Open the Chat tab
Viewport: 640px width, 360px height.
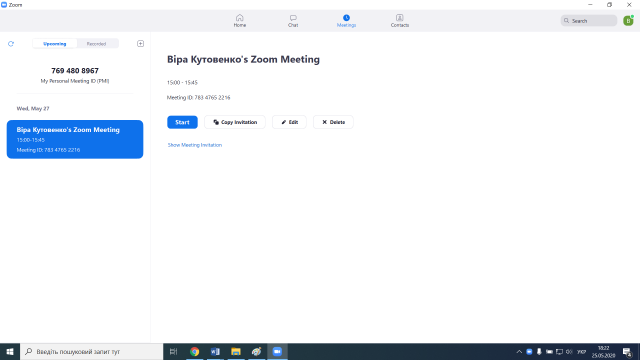[x=293, y=20]
